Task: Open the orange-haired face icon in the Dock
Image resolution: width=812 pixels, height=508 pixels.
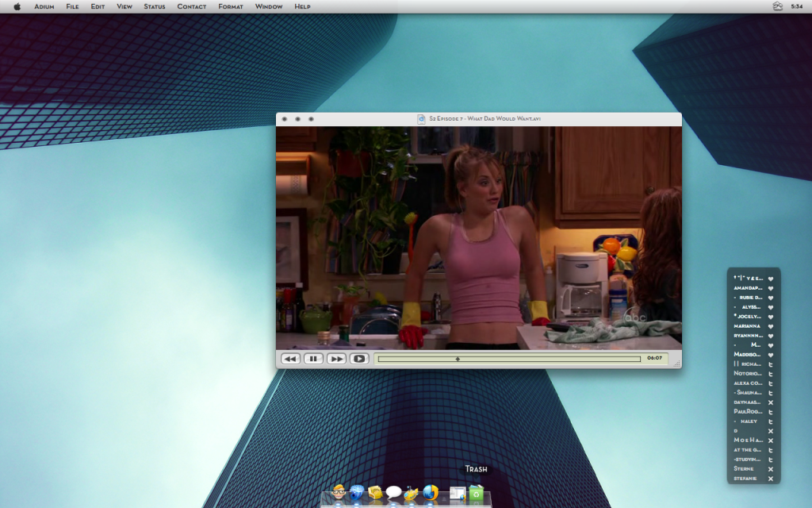Action: [339, 492]
